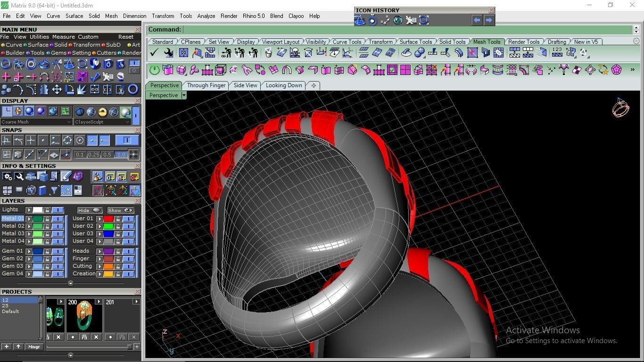Open the ClayooSculpt dropdown
Image resolution: width=644 pixels, height=362 pixels.
[102, 122]
